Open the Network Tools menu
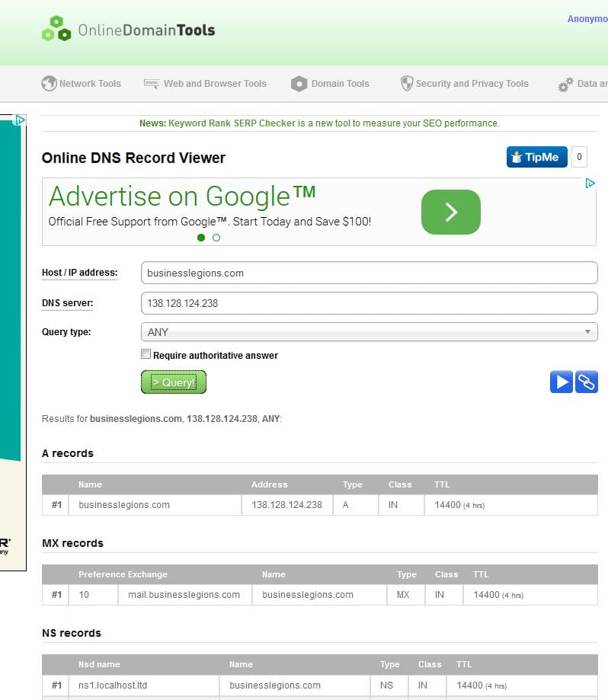The width and height of the screenshot is (608, 700). (x=90, y=84)
